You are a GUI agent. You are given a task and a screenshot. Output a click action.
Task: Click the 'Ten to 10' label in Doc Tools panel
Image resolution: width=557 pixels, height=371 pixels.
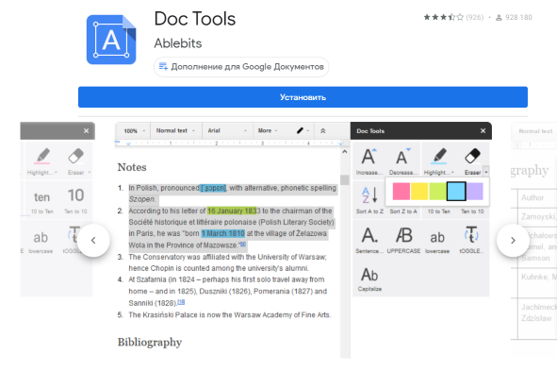(x=472, y=211)
